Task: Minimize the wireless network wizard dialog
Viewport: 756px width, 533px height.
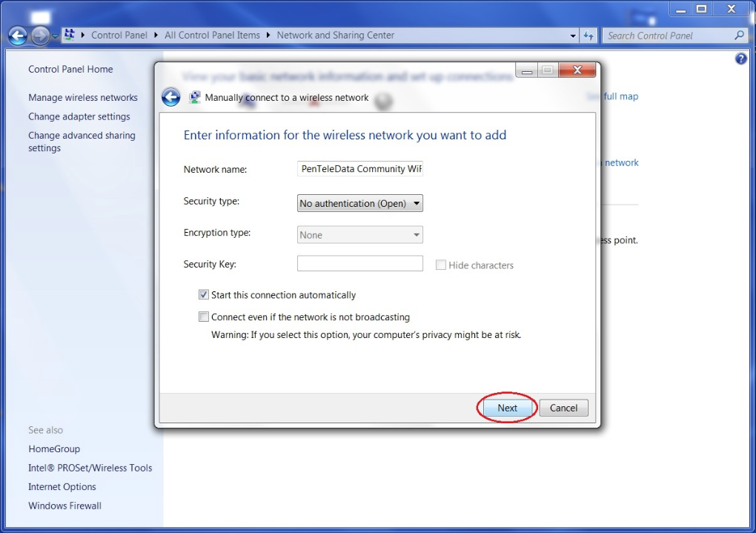Action: pos(526,70)
